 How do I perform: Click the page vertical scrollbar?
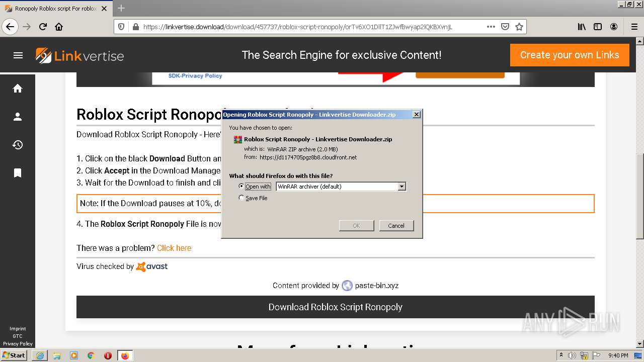click(640, 196)
